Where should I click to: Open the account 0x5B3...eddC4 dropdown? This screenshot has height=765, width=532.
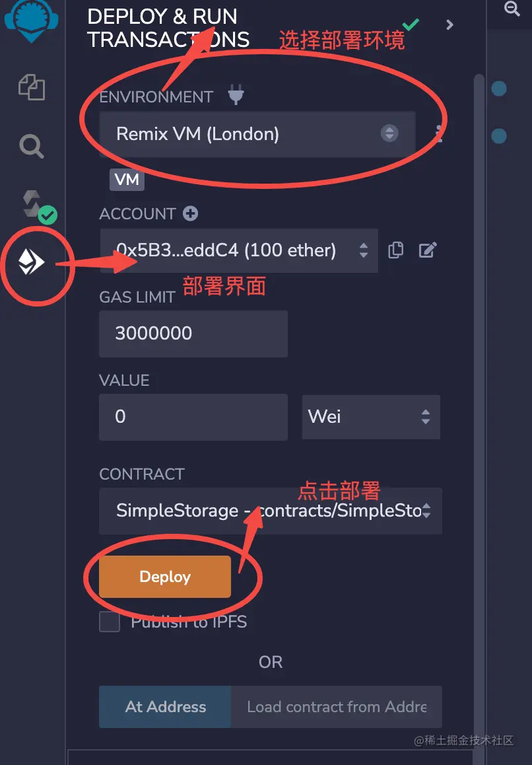pyautogui.click(x=239, y=251)
